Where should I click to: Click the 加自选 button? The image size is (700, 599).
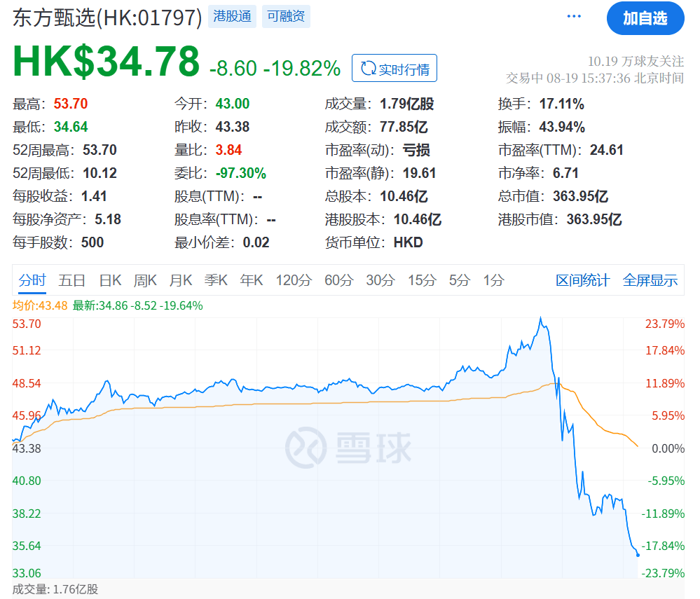point(645,19)
